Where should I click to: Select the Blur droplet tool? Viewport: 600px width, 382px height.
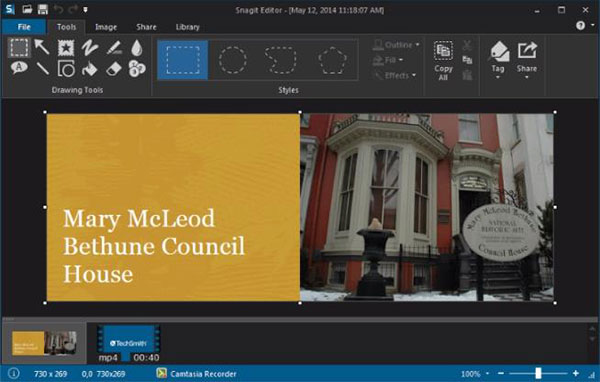[137, 48]
